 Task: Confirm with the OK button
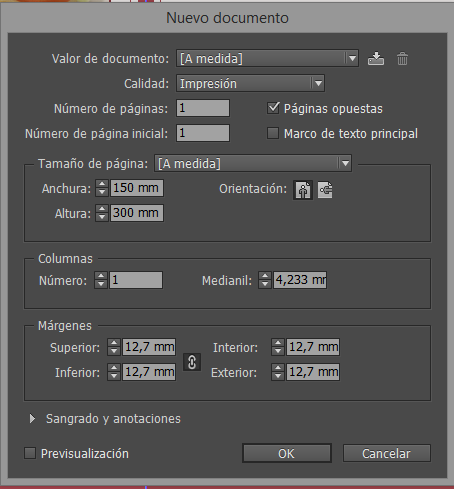(x=287, y=453)
